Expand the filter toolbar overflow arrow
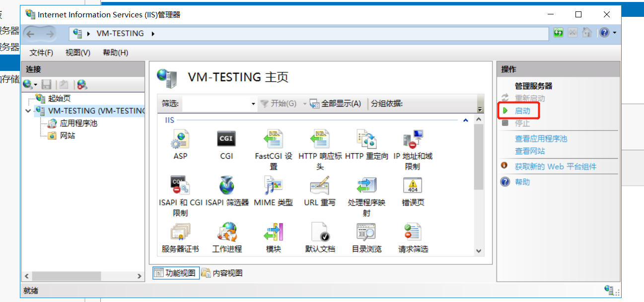The image size is (644, 302). point(480,109)
